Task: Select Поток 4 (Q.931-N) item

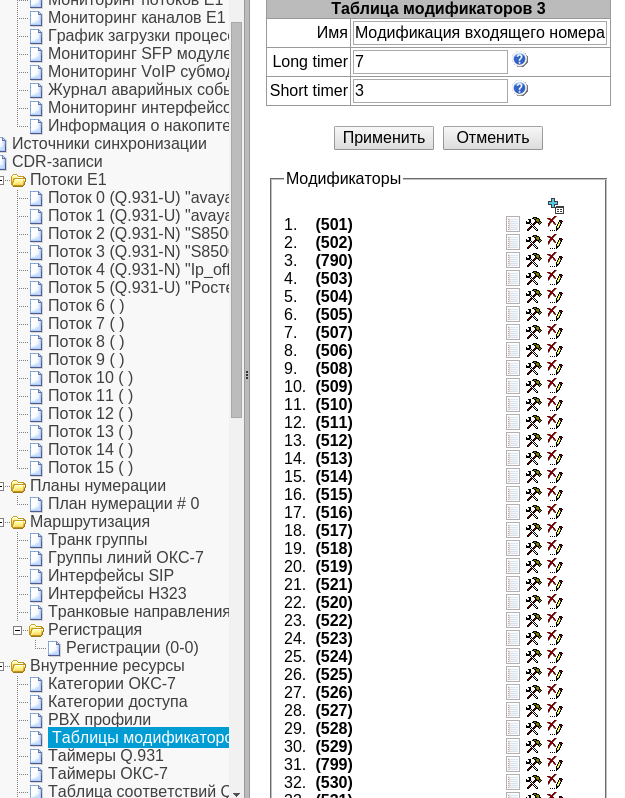Action: click(x=138, y=270)
